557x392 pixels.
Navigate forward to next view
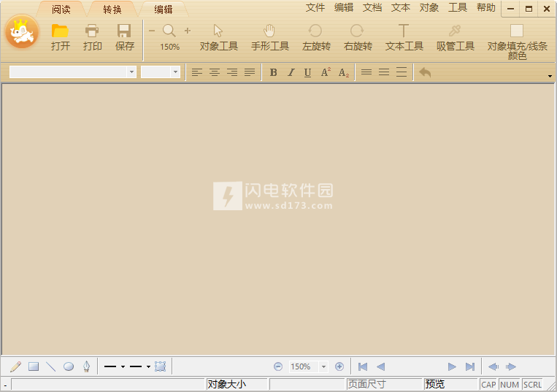[x=511, y=366]
